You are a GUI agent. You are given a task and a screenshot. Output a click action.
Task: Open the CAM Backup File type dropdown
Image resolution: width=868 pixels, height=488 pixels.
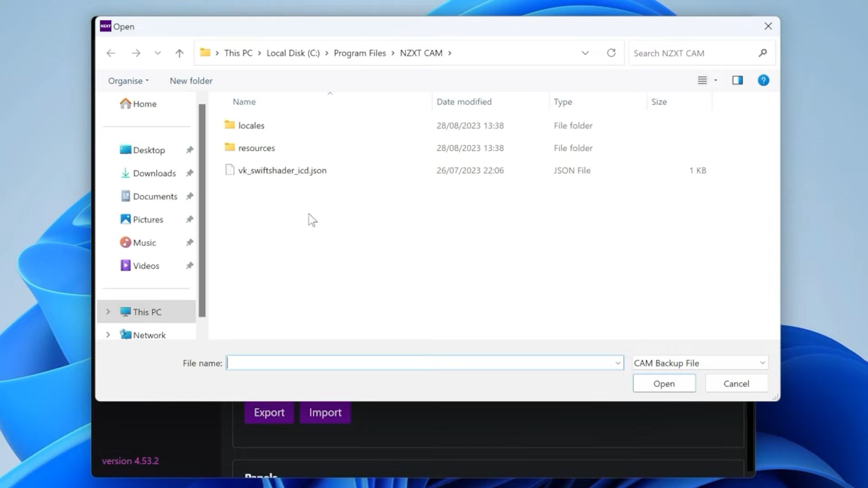click(700, 363)
